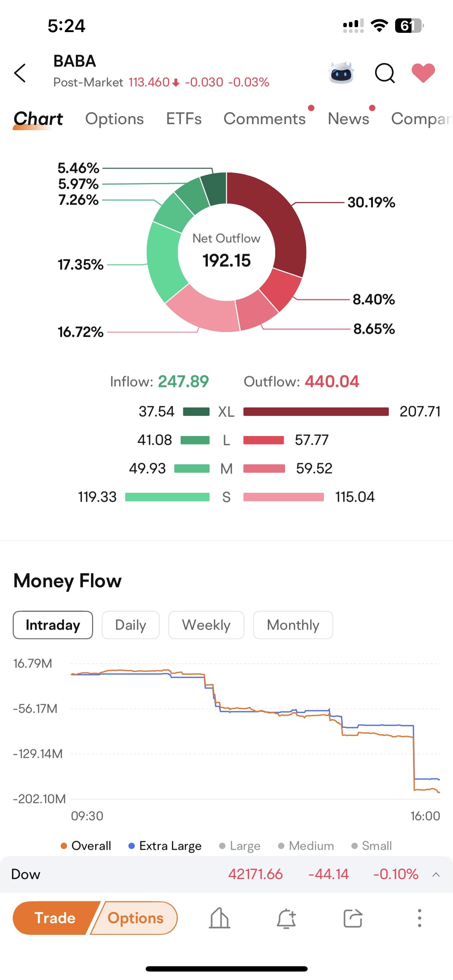
Task: Tap the Net Outflow donut center
Action: click(x=226, y=252)
